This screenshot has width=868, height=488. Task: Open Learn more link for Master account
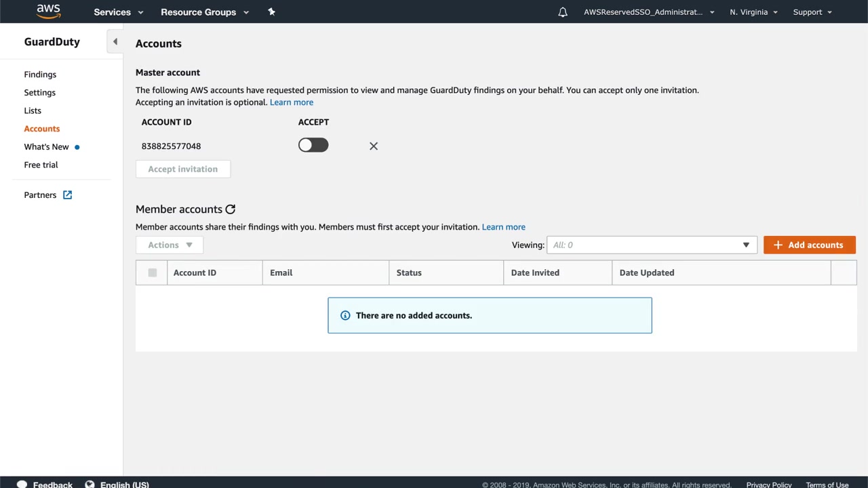292,102
